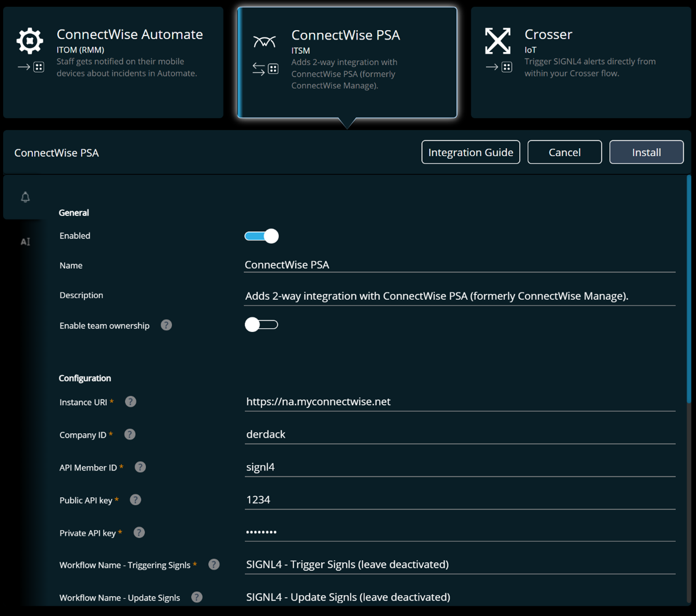Click the ITOM (RMM) category label
The width and height of the screenshot is (696, 616).
pyautogui.click(x=80, y=50)
